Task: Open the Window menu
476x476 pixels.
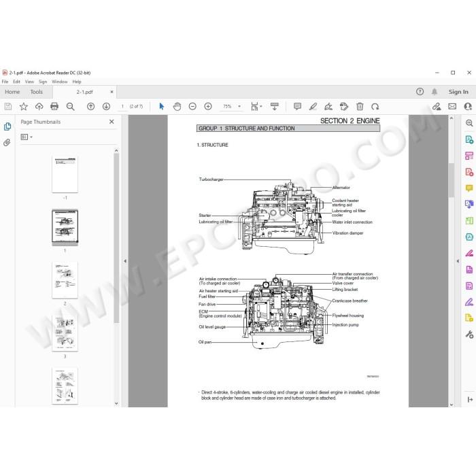Action: pos(60,82)
